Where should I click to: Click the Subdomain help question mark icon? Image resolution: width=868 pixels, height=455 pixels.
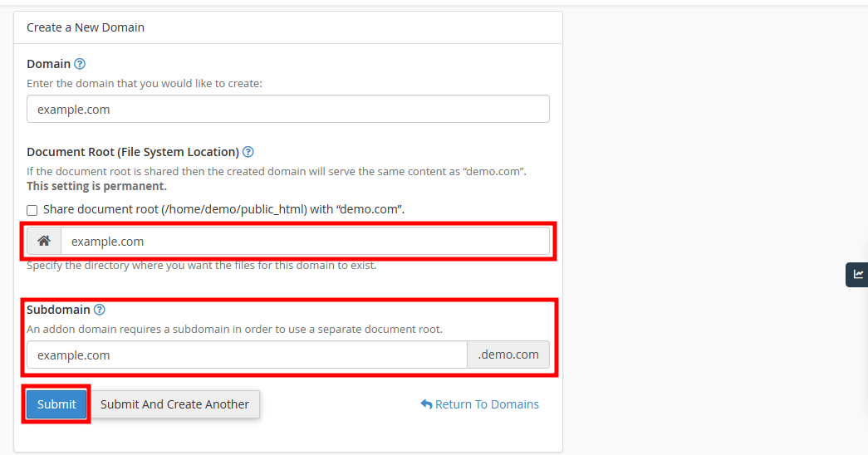click(100, 310)
